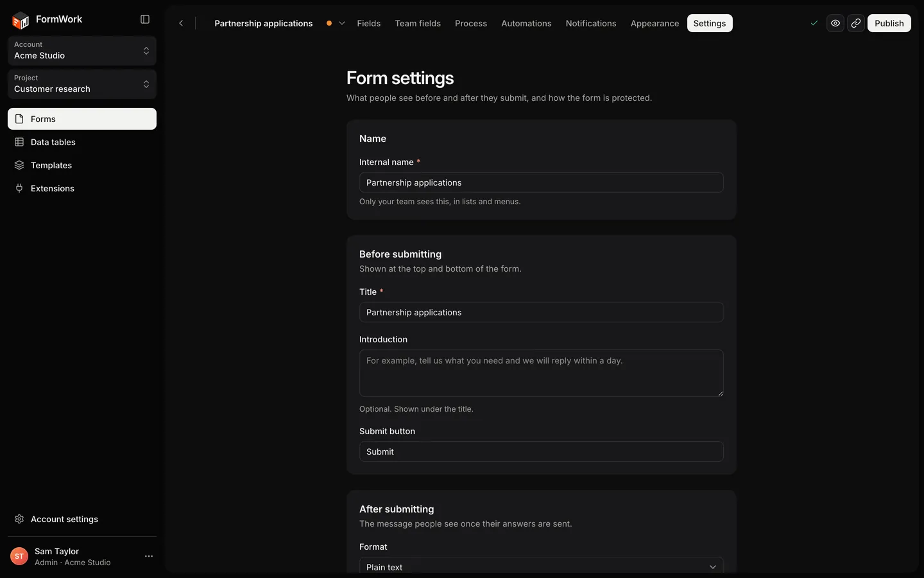924x578 pixels.
Task: Open Data tables in the sidebar
Action: click(x=82, y=142)
